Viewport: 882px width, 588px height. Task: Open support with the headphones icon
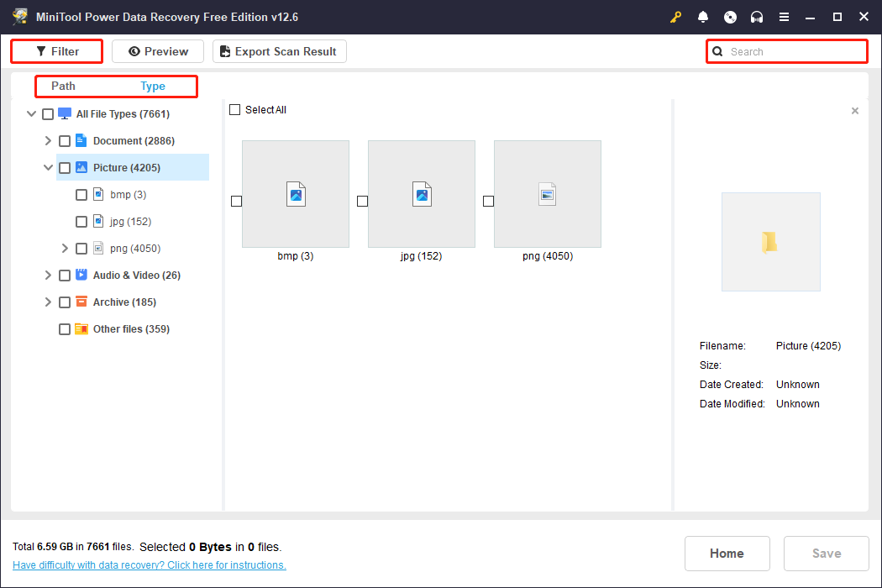pos(757,17)
